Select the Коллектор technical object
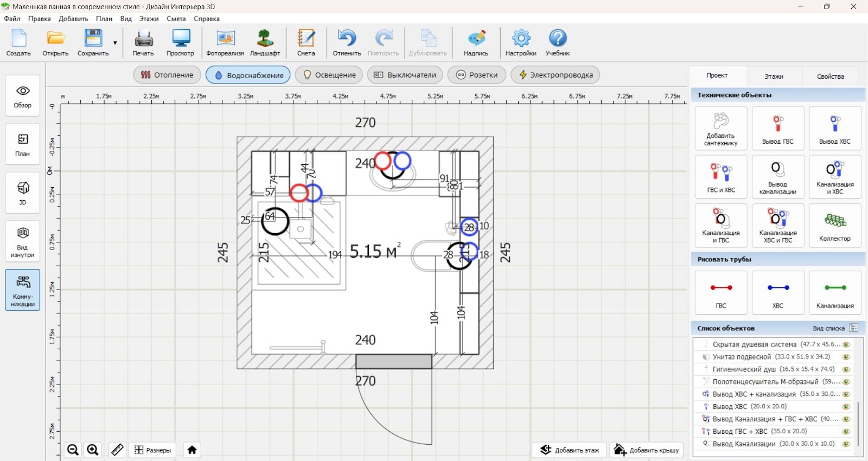The height and width of the screenshot is (461, 868). [834, 225]
